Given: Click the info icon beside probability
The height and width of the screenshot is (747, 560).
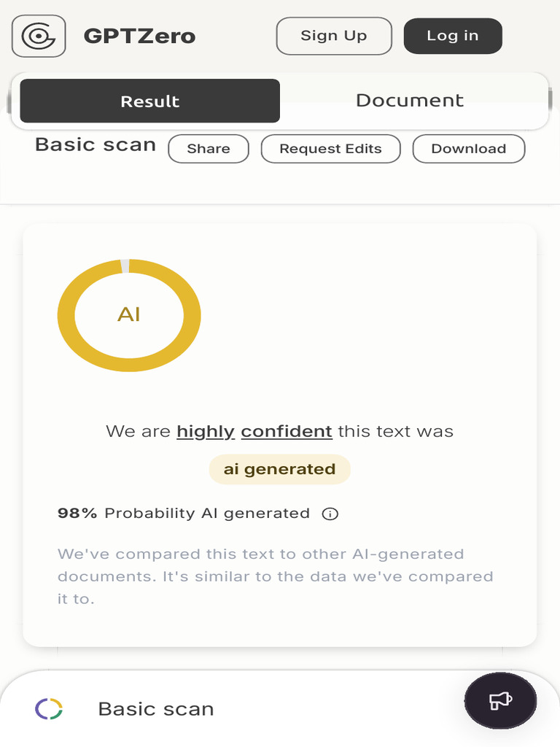Looking at the screenshot, I should (330, 514).
